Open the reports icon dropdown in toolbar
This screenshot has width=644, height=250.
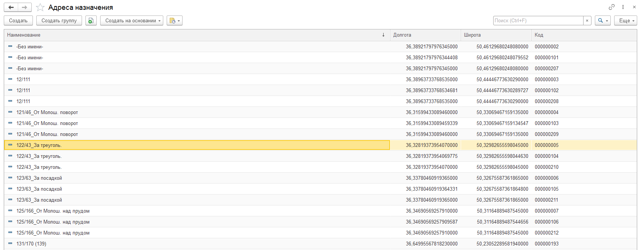coord(174,21)
